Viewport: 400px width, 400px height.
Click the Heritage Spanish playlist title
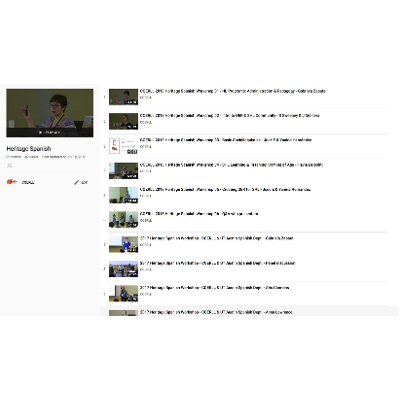29,149
